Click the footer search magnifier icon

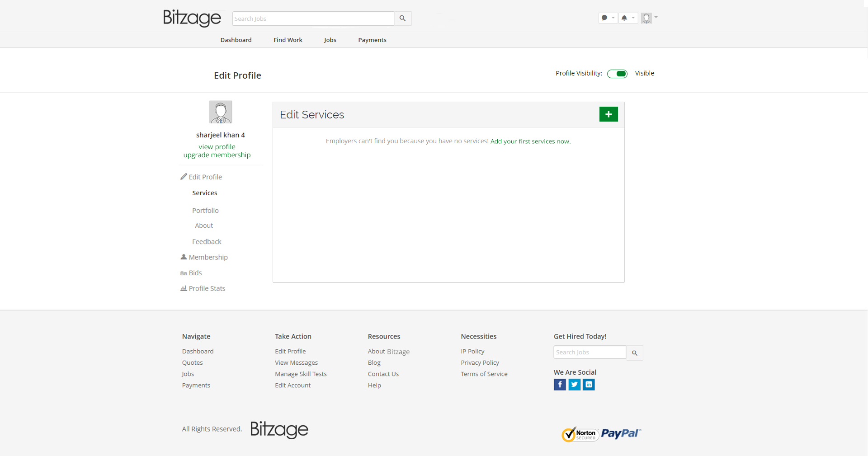click(634, 353)
